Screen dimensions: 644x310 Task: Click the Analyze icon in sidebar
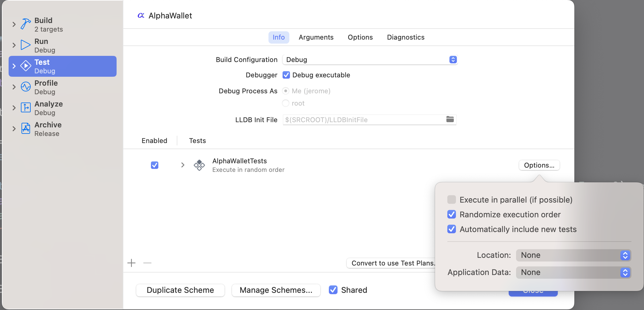(x=26, y=108)
